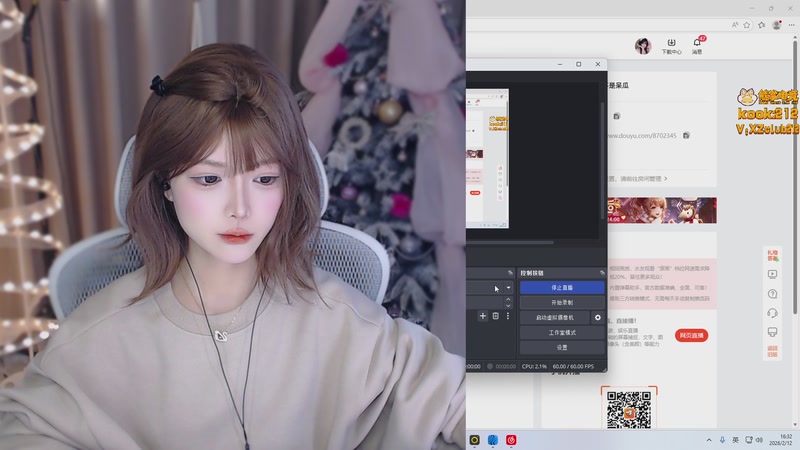Click the QR code image in browser
The width and height of the screenshot is (800, 450).
click(x=629, y=409)
